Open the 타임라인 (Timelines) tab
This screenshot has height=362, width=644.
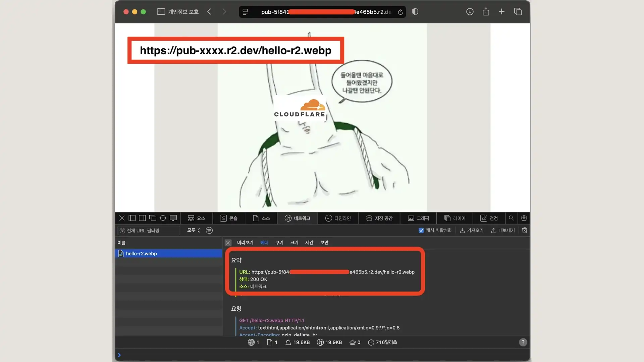point(338,218)
